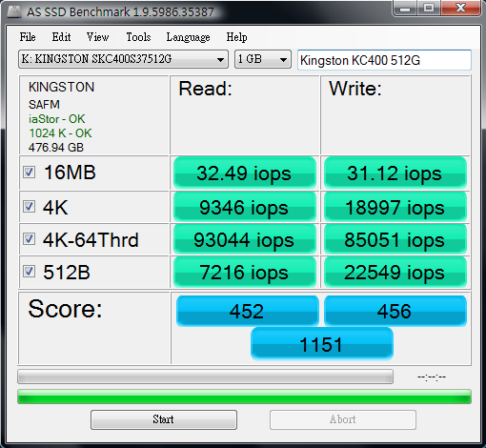The width and height of the screenshot is (486, 448).
Task: Click the 512B read result 7216 iops
Action: [x=245, y=273]
